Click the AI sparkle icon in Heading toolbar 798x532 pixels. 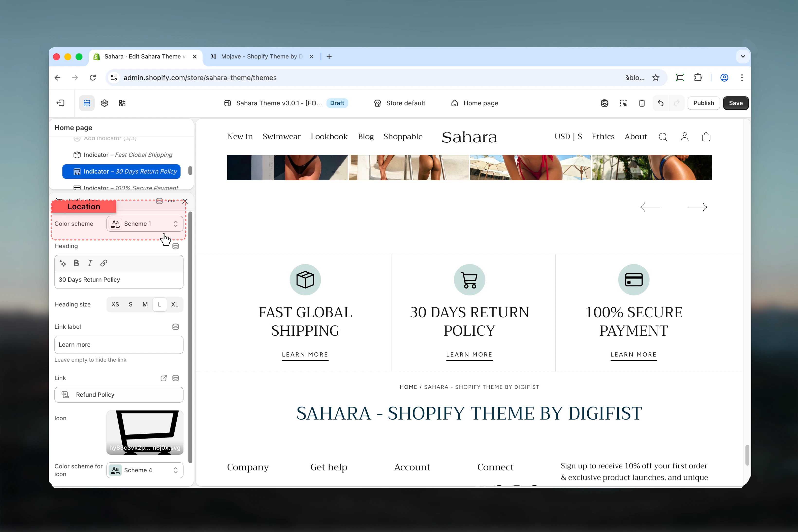[63, 263]
